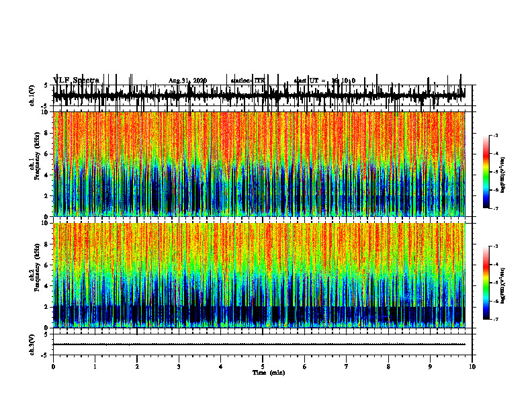The image size is (532, 411).
Task: Click the ch.2 spectrogram colorbar
Action: point(486,283)
